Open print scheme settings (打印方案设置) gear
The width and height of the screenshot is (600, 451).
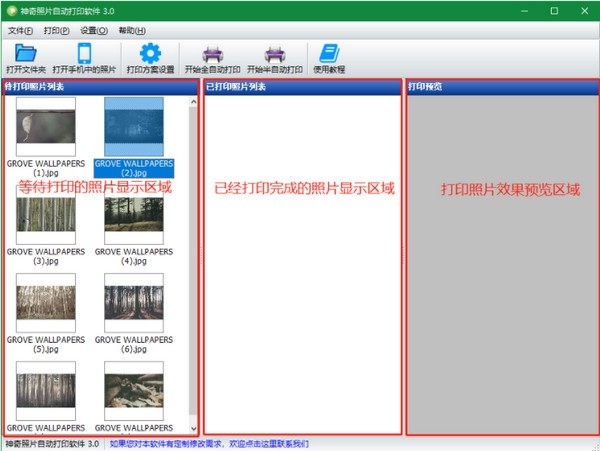pyautogui.click(x=150, y=53)
